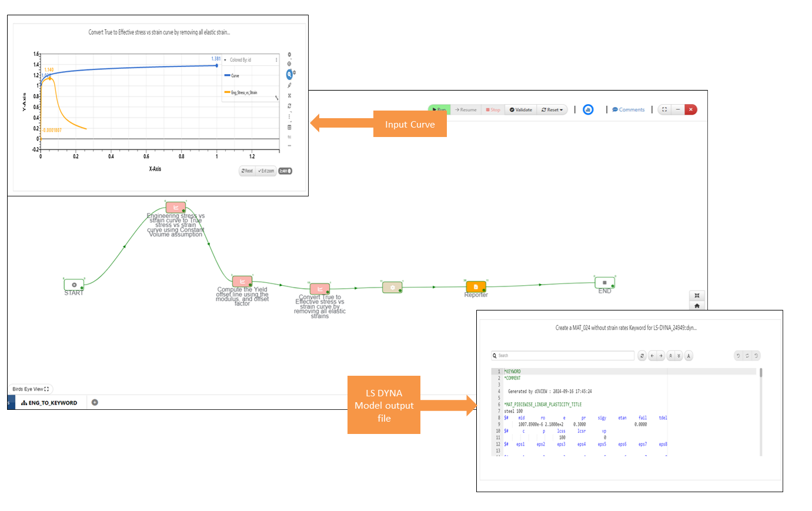Open the table view icon beside chart
This screenshot has height=511, width=812.
tap(289, 127)
